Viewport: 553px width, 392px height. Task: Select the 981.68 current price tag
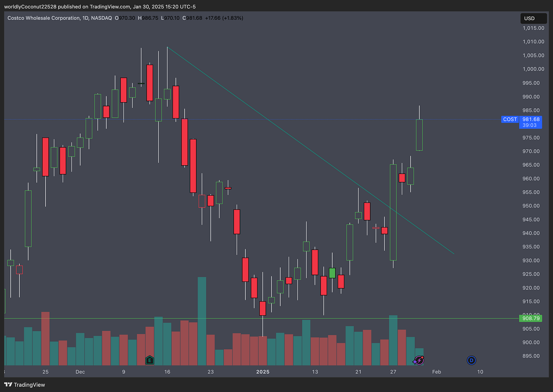point(531,119)
